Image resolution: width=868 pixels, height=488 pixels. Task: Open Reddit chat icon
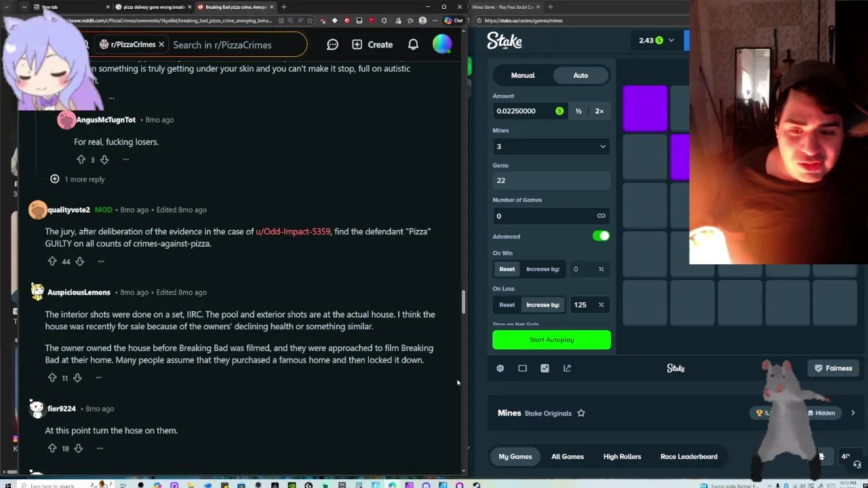tap(332, 45)
